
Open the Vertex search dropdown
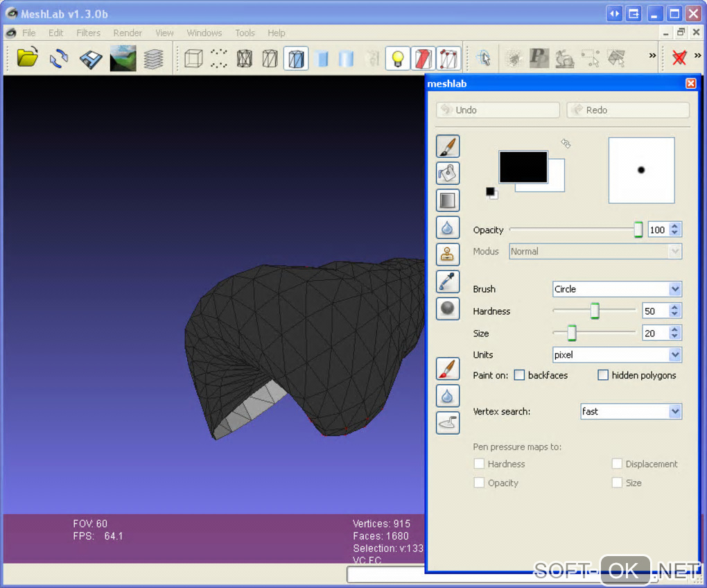tap(631, 411)
